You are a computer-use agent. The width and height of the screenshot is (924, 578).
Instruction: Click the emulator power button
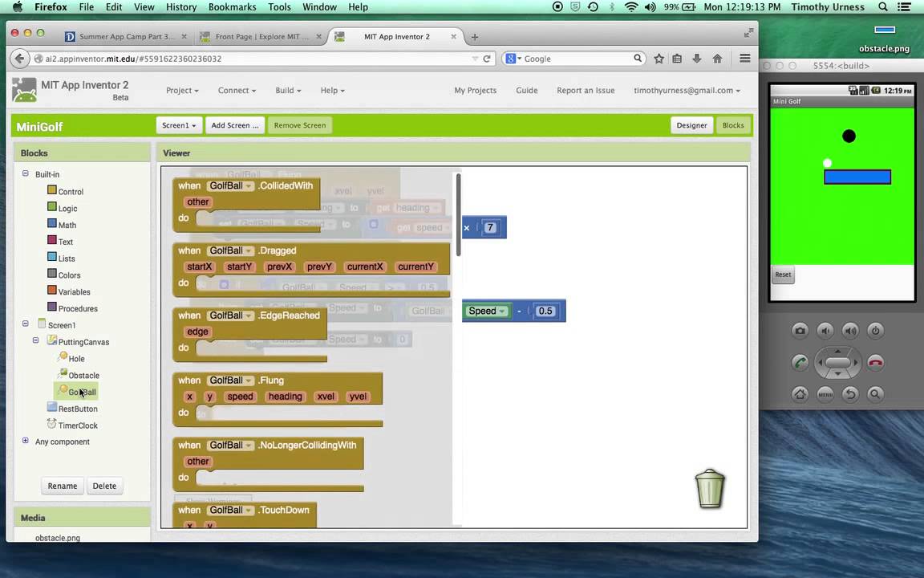coord(875,330)
